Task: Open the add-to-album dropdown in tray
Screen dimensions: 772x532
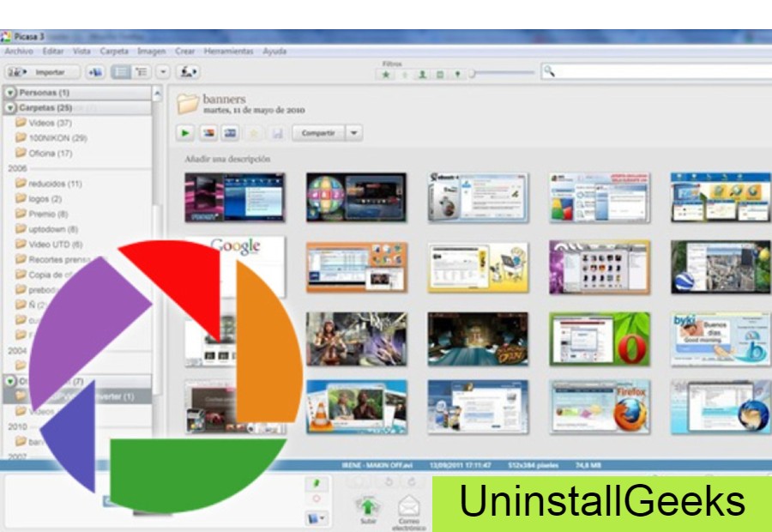Action: pyautogui.click(x=316, y=518)
